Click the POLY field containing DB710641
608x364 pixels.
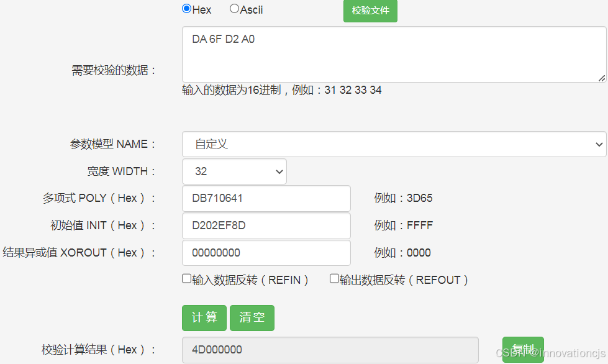pos(266,199)
